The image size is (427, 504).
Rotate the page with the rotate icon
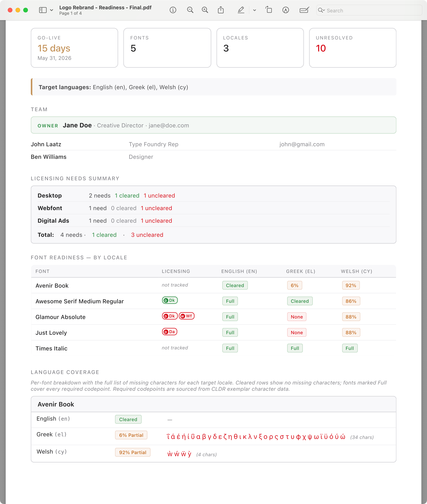(269, 10)
